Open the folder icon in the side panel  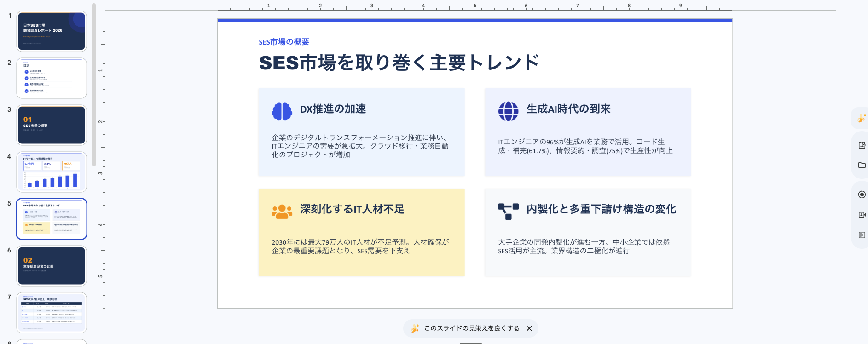[862, 165]
